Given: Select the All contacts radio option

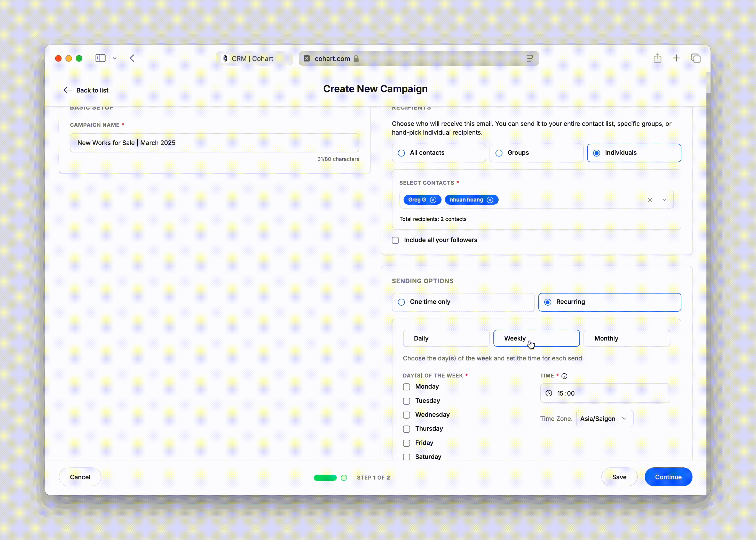Looking at the screenshot, I should [439, 153].
